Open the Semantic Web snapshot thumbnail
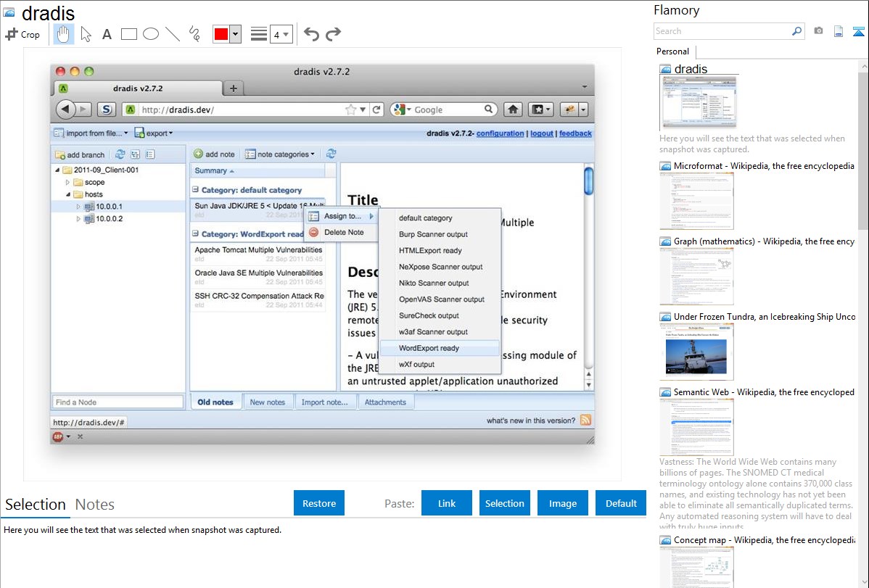This screenshot has width=869, height=588. pyautogui.click(x=696, y=427)
